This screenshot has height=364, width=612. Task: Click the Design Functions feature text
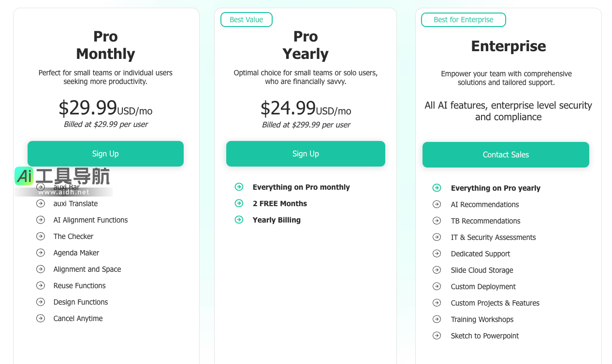tap(80, 302)
